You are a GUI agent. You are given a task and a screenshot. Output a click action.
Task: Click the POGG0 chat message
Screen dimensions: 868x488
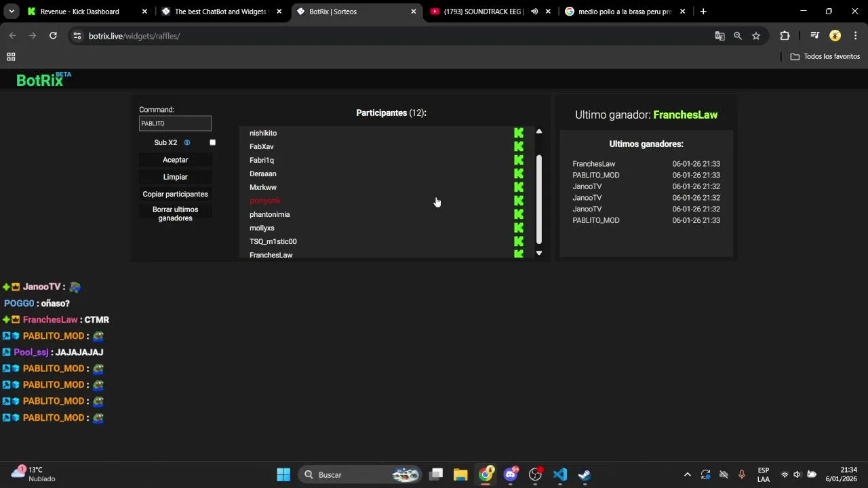point(37,304)
